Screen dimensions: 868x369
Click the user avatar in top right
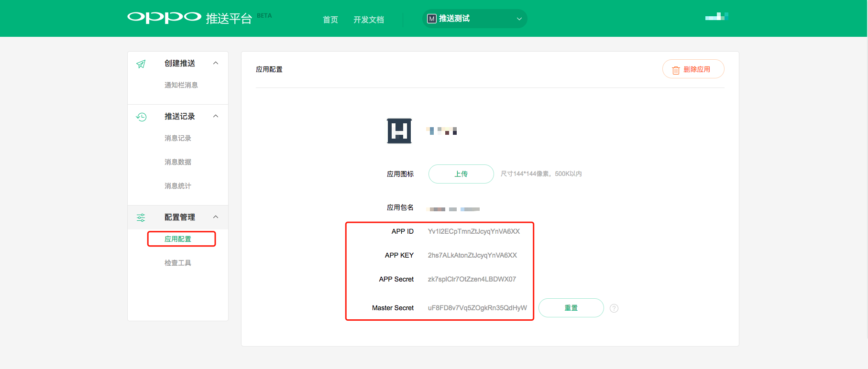click(x=716, y=17)
